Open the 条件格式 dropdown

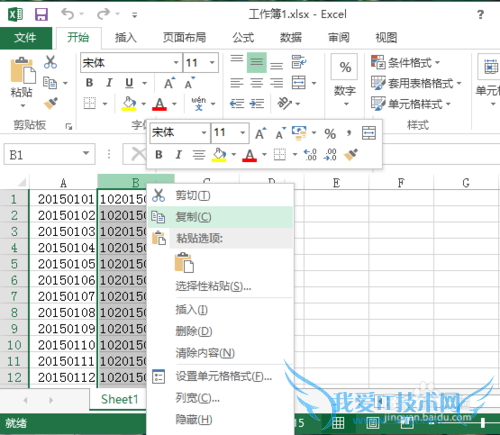(x=405, y=62)
